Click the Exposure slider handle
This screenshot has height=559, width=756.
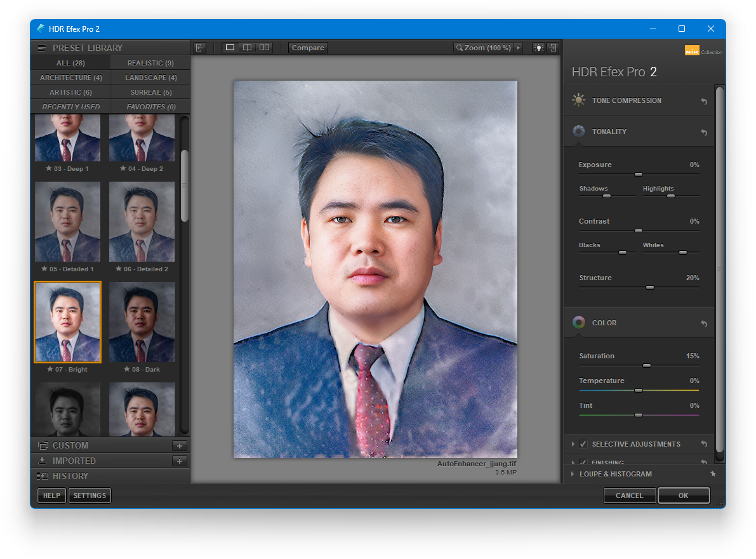pyautogui.click(x=639, y=174)
